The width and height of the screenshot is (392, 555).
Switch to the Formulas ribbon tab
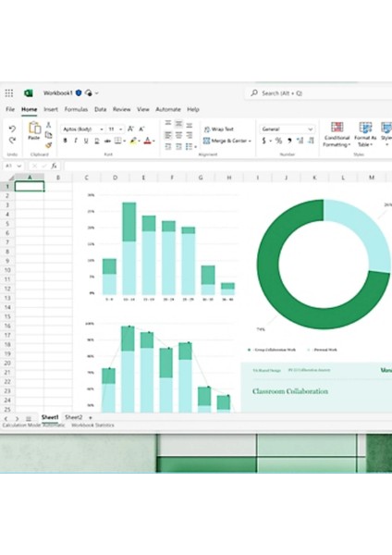(76, 109)
